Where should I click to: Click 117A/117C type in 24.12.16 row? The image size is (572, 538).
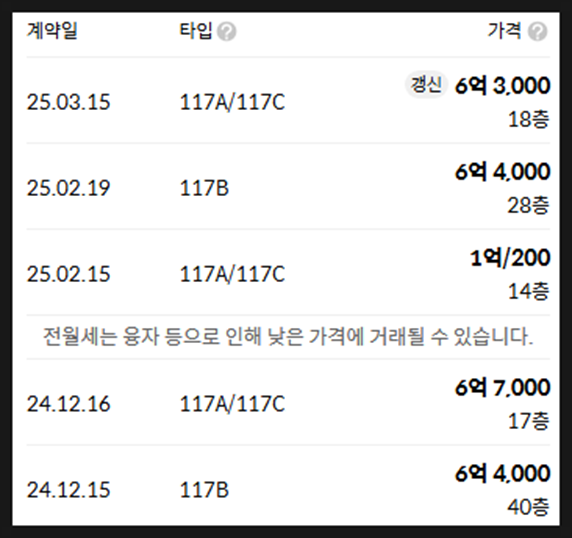click(x=232, y=404)
